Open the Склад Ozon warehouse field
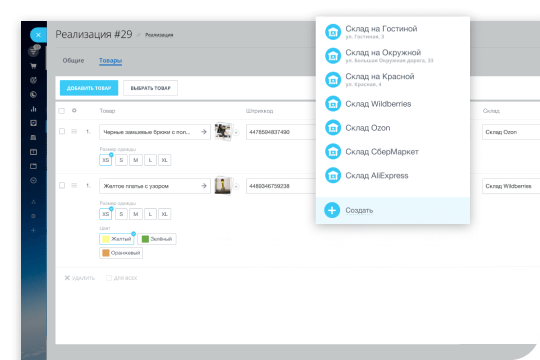The width and height of the screenshot is (540, 360). pyautogui.click(x=511, y=132)
